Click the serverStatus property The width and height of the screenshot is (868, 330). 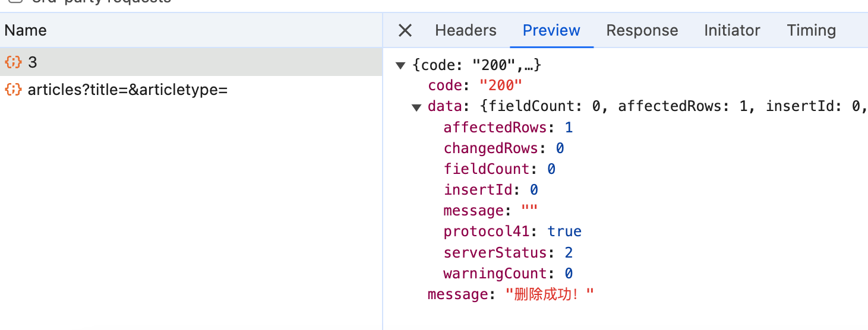tap(494, 253)
